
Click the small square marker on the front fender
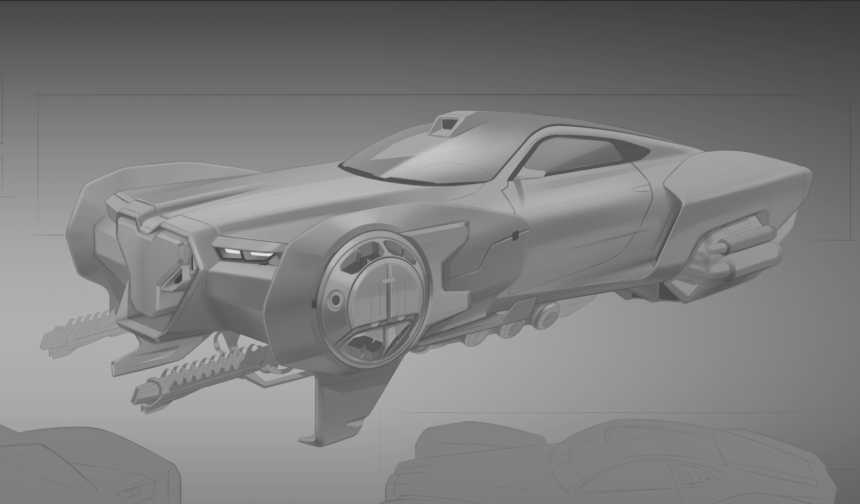tap(515, 234)
